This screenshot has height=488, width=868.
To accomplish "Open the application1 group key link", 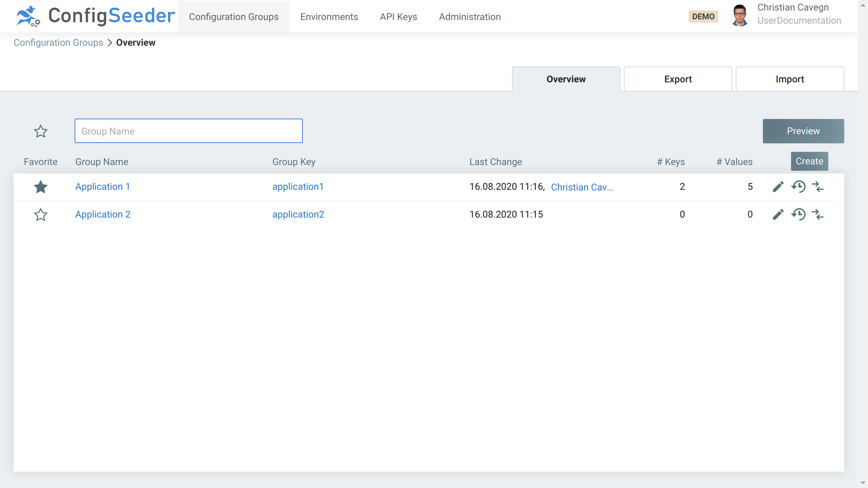I will 298,187.
